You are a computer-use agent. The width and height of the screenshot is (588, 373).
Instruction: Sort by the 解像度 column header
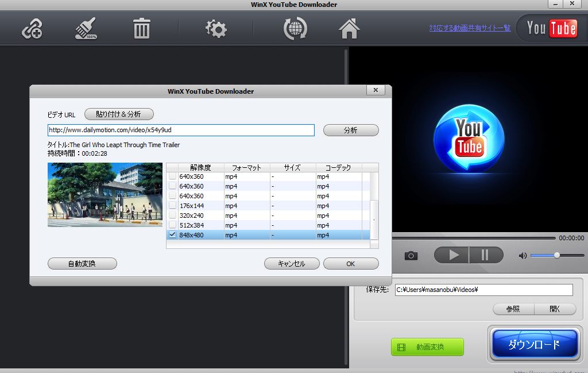(200, 167)
